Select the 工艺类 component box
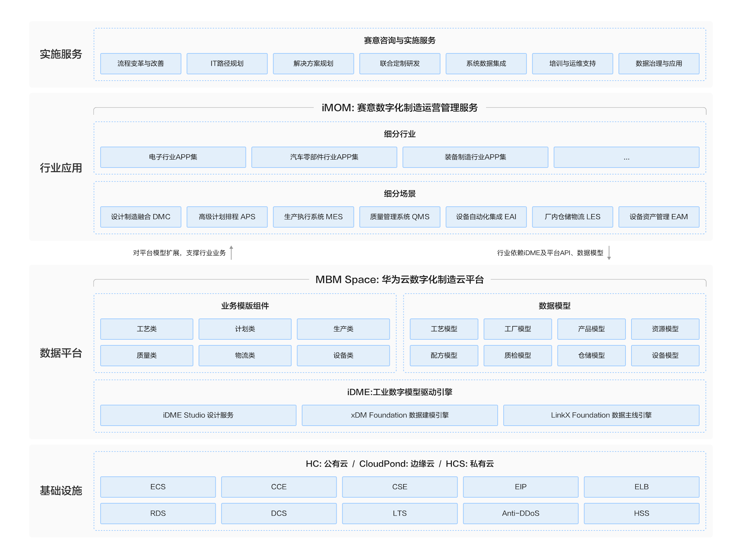Viewport: 749px width, 560px height. (x=147, y=329)
